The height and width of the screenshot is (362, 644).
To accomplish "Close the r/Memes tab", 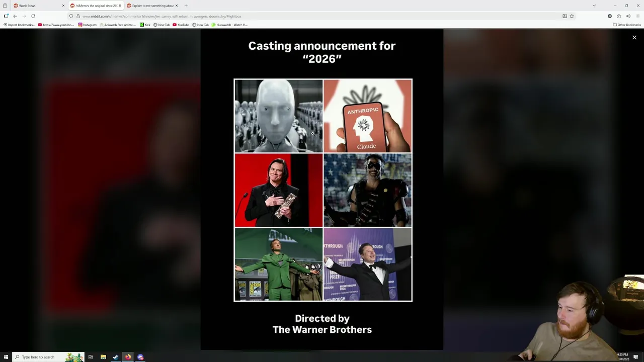I will [120, 6].
